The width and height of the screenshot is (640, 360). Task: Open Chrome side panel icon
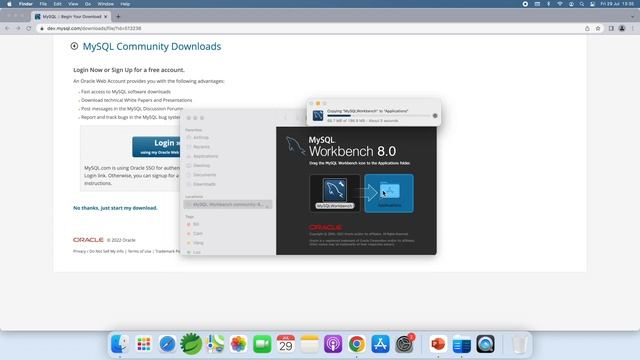(x=611, y=28)
